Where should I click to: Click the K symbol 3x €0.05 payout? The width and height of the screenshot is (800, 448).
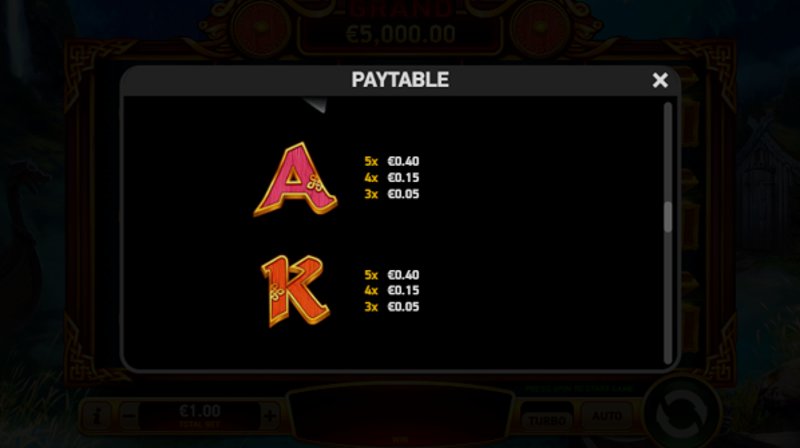[392, 307]
